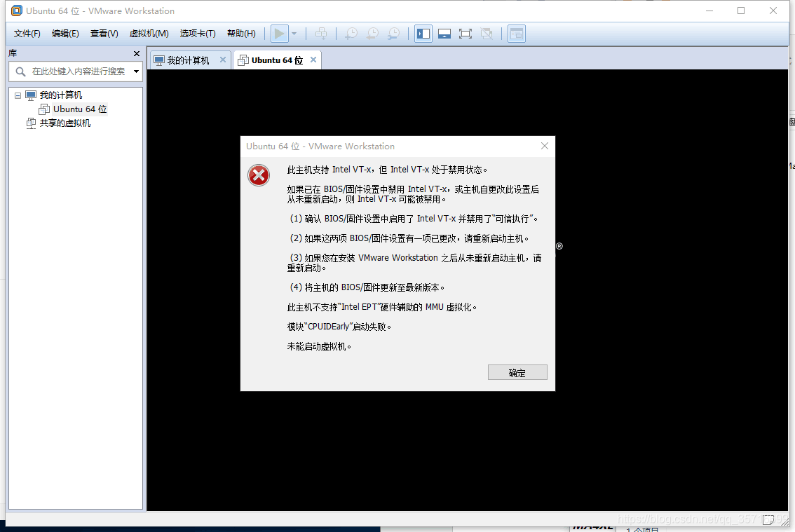Screen dimensions: 795x532
Task: Click the 确定 button in error dialog
Action: (517, 372)
